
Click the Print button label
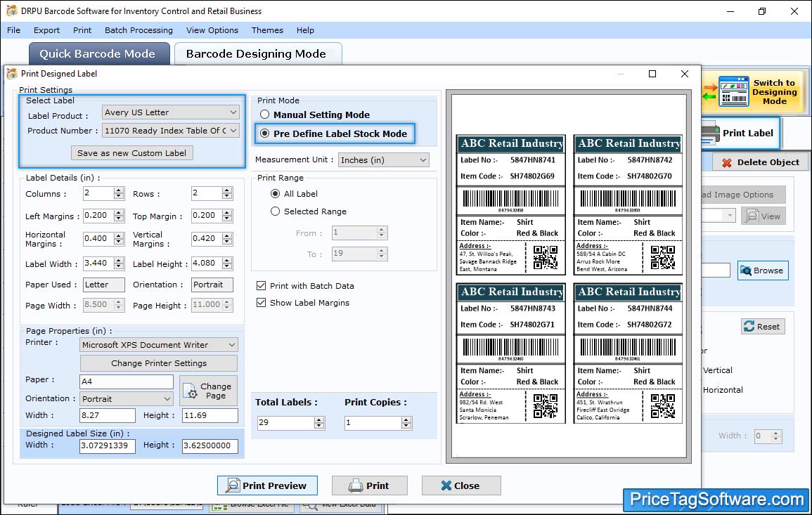coord(378,485)
